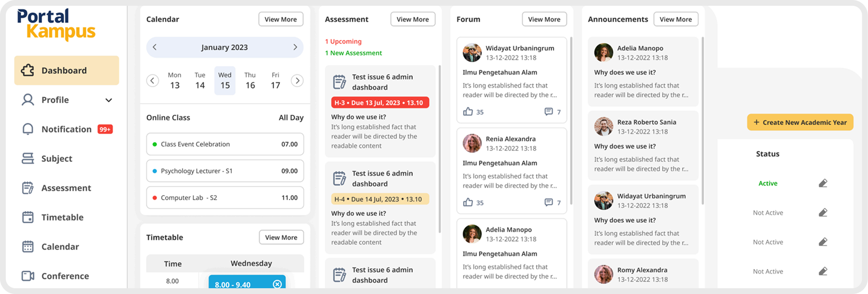The image size is (868, 294).
Task: Expand the Profile menu chevron
Action: [109, 100]
